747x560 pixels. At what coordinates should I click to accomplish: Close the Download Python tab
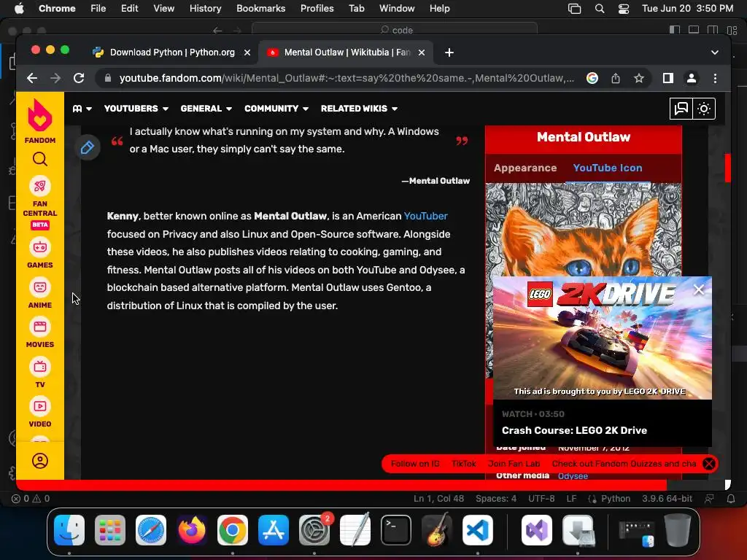coord(247,52)
